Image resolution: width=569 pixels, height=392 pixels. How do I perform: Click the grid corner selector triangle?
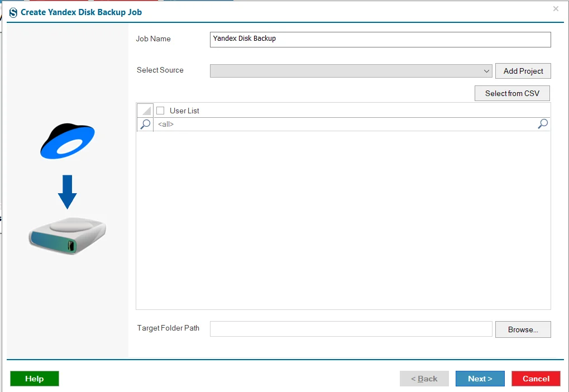[145, 111]
